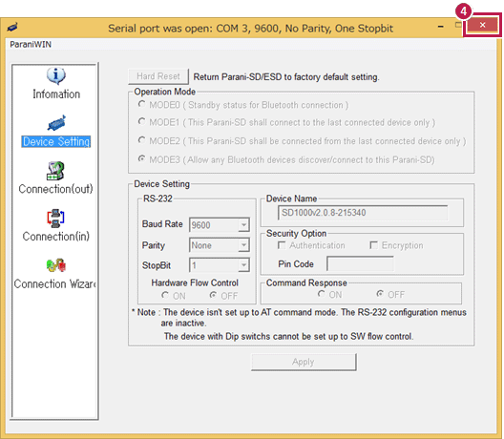This screenshot has height=439, width=504.
Task: Click the Dip switchs SW flow control note
Action: [288, 337]
